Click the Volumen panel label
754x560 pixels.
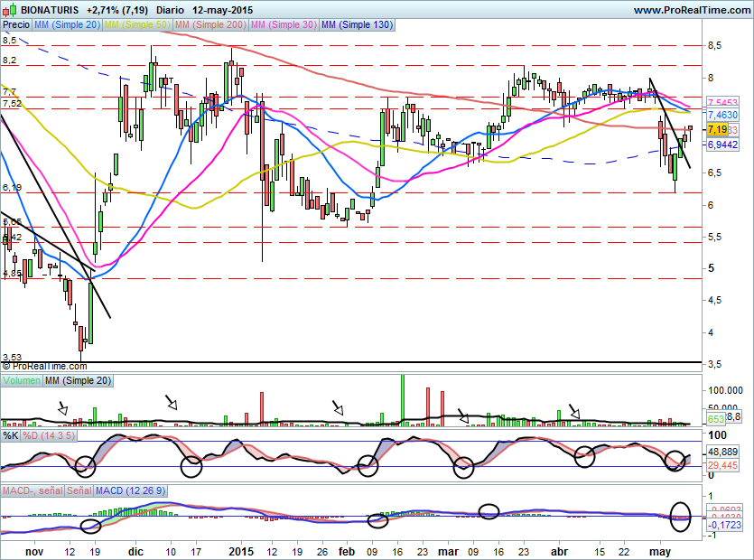point(22,381)
